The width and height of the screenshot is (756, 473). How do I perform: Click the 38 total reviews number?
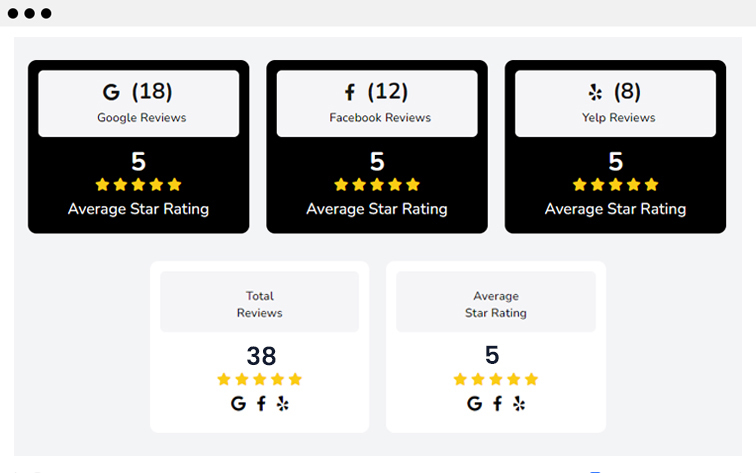coord(261,356)
